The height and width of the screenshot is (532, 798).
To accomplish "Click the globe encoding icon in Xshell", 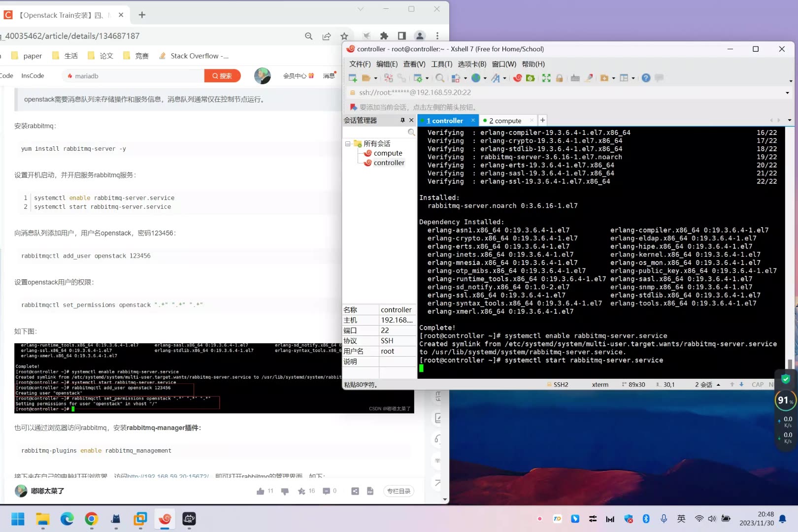I will click(476, 78).
